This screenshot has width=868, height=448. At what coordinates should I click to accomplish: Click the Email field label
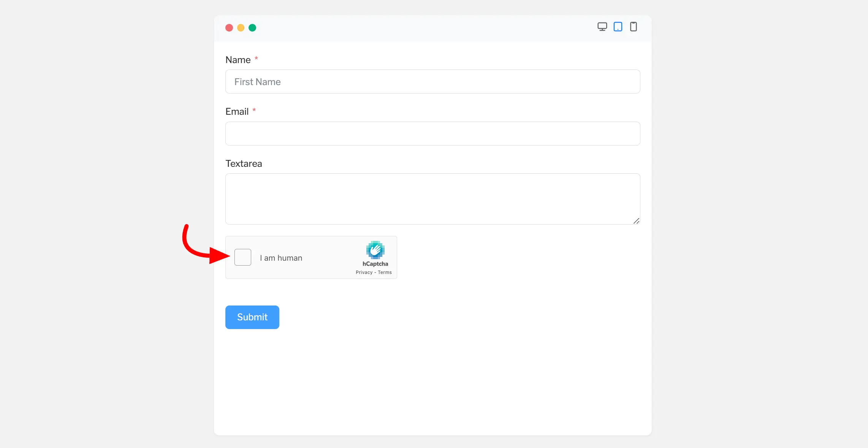pos(237,111)
